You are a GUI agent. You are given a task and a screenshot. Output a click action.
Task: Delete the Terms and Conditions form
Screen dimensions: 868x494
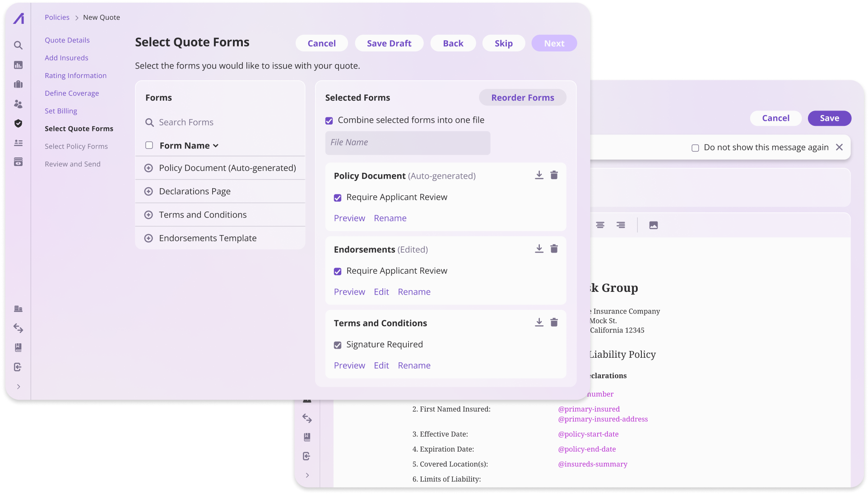tap(554, 323)
